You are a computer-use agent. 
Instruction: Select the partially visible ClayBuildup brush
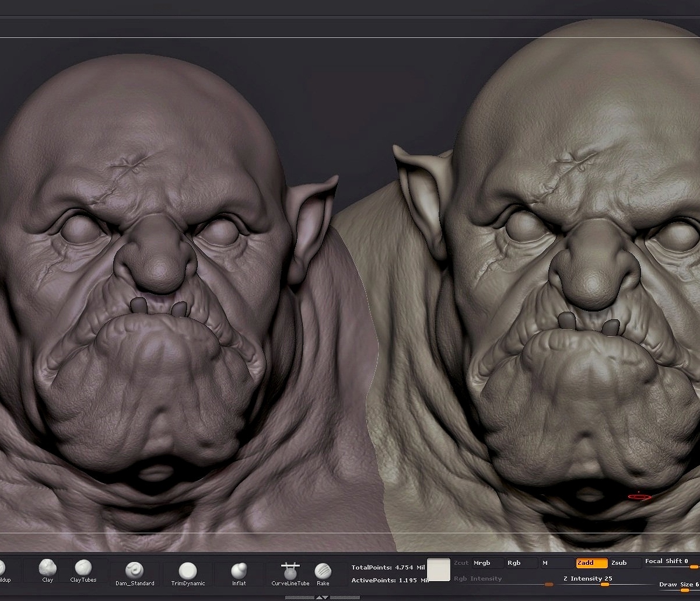[x=3, y=571]
